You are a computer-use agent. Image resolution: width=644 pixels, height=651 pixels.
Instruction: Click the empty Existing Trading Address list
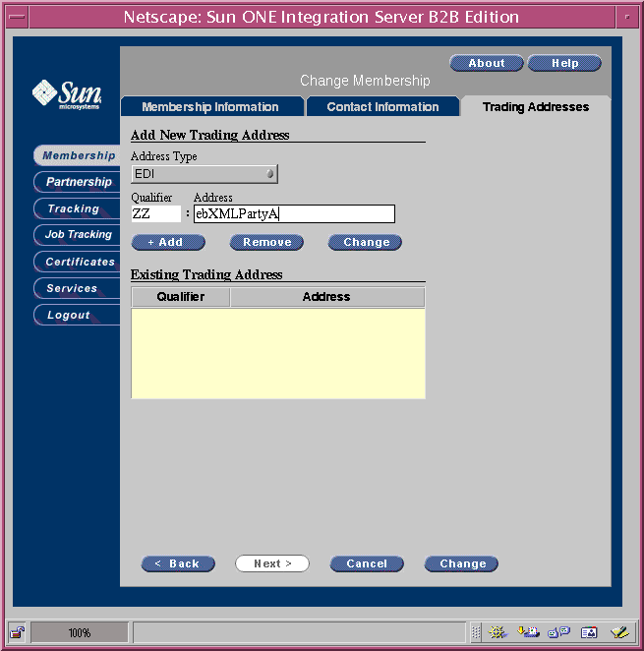(278, 353)
